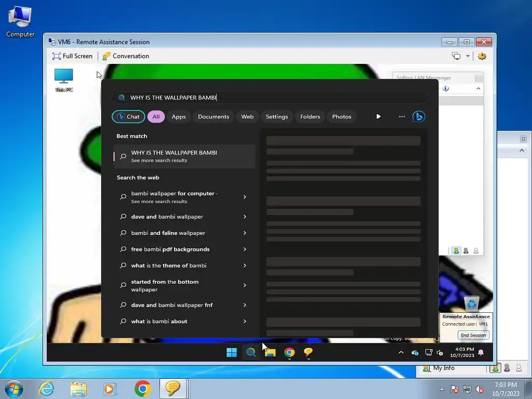
Task: Click the remote muted volume tray icon
Action: pos(440,353)
